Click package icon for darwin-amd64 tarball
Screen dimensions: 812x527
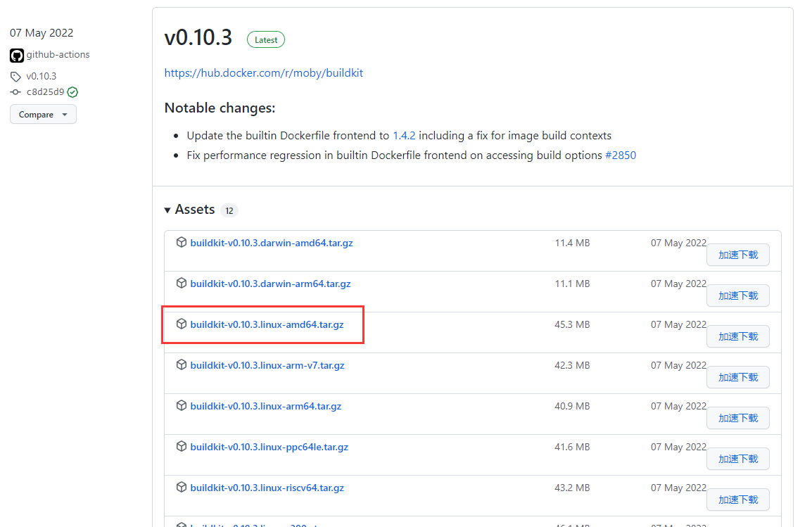coord(182,243)
